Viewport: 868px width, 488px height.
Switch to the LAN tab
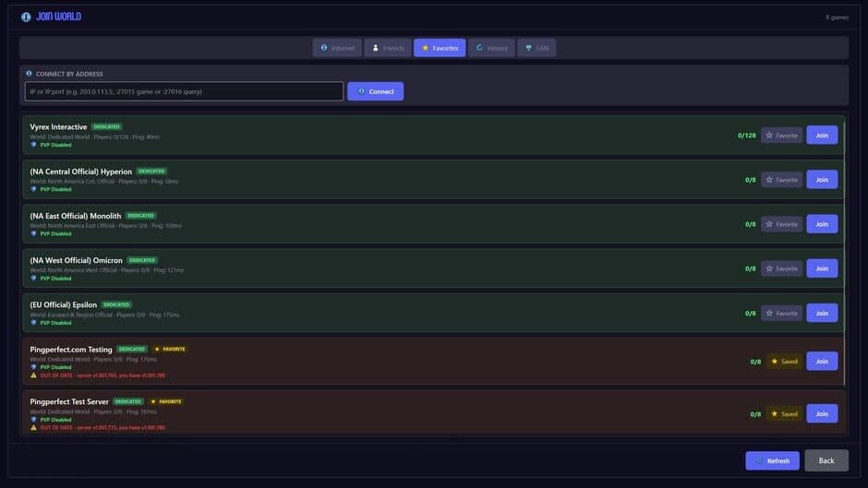(x=536, y=48)
